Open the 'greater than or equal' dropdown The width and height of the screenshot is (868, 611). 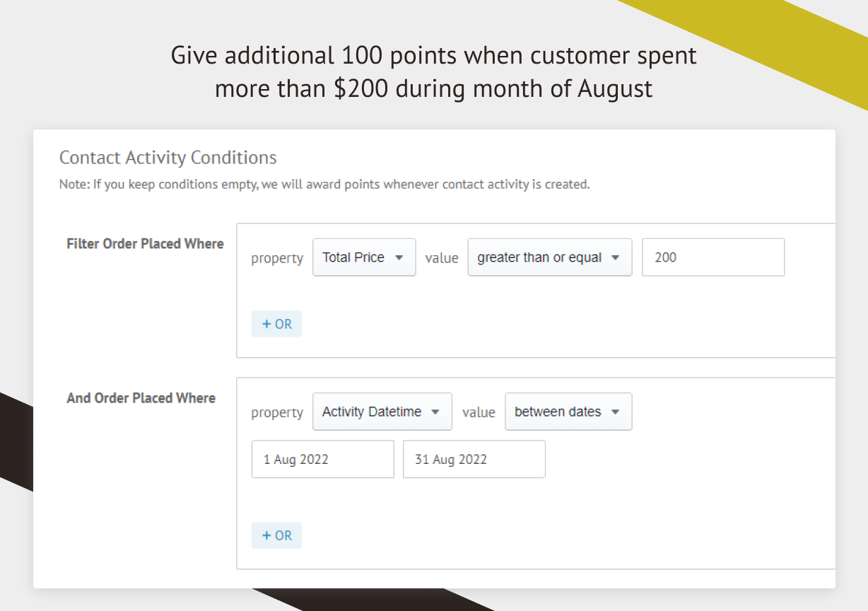pyautogui.click(x=549, y=257)
